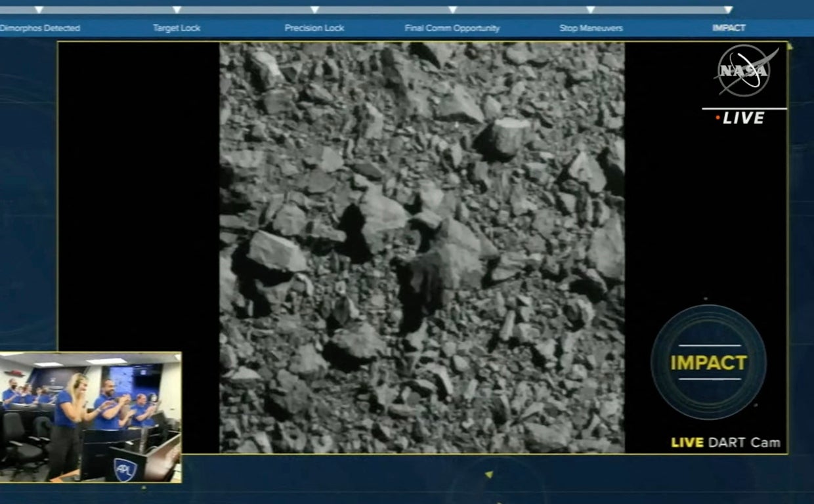Select the Stop Maneuvers timeline label
This screenshot has width=814, height=504.
[x=591, y=28]
